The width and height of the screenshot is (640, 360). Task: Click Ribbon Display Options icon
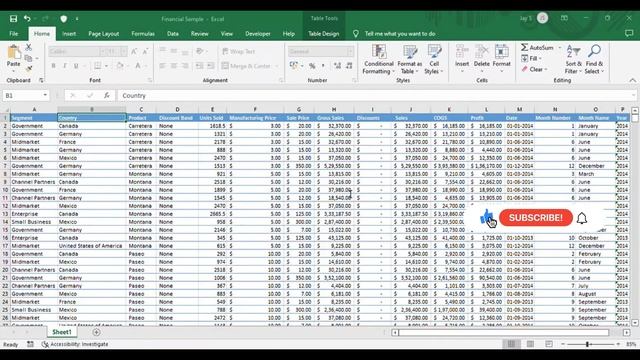point(564,18)
